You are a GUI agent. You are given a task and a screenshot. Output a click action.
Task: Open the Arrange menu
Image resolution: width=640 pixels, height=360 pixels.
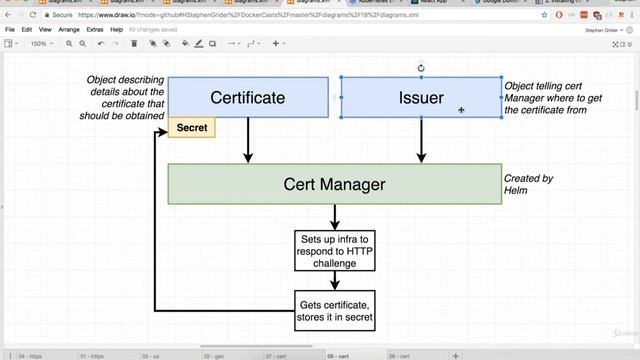[69, 29]
